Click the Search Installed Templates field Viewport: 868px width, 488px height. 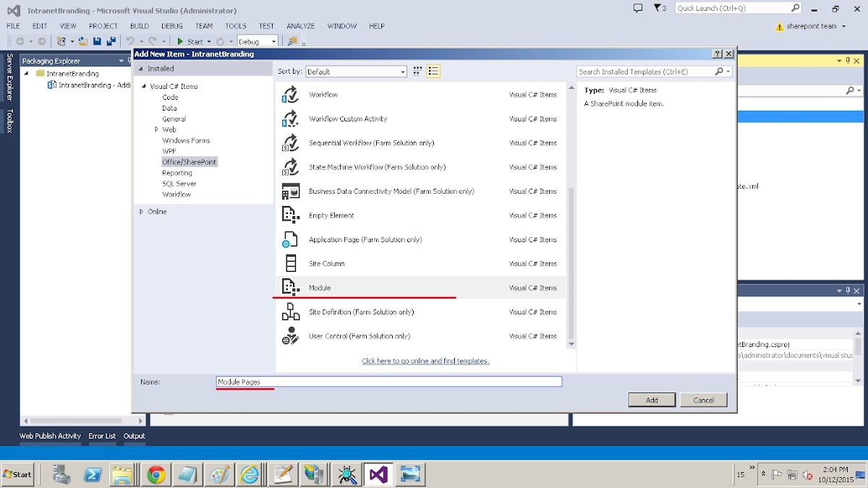(x=645, y=72)
